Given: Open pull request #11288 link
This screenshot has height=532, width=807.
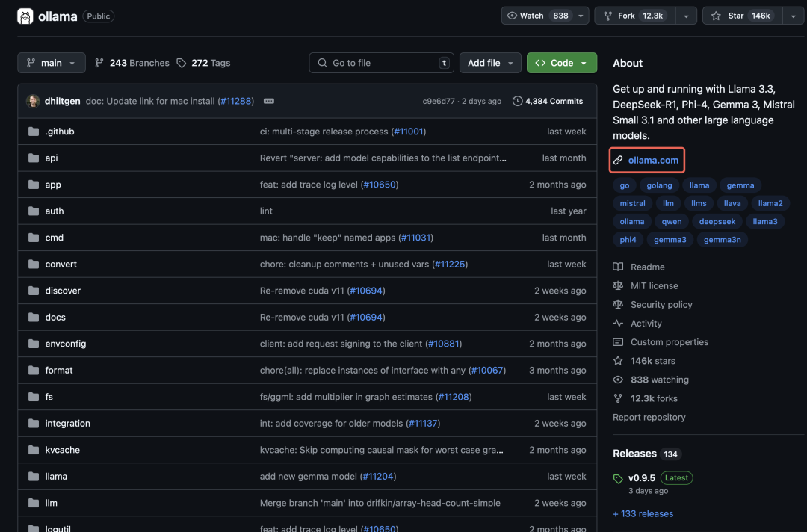Looking at the screenshot, I should click(235, 101).
